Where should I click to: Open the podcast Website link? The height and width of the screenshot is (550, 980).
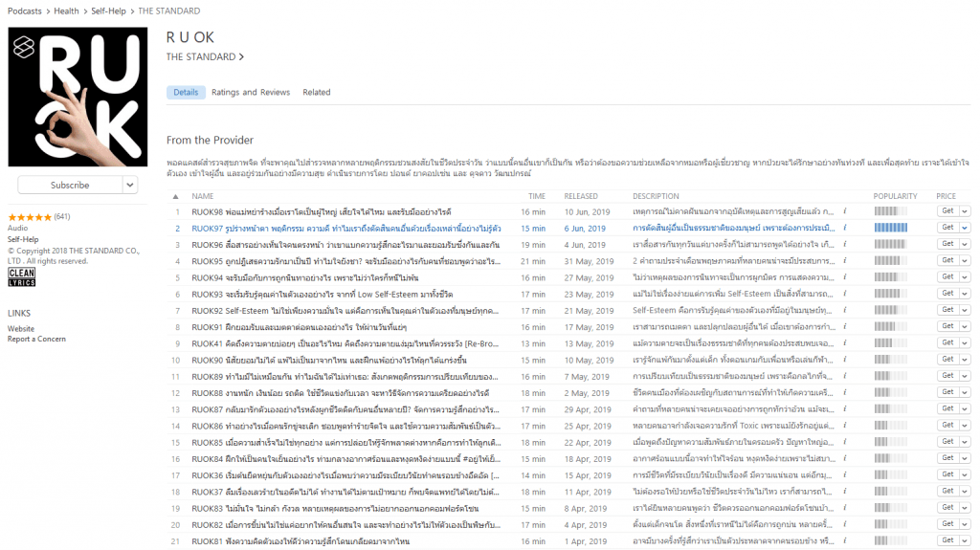pyautogui.click(x=21, y=329)
